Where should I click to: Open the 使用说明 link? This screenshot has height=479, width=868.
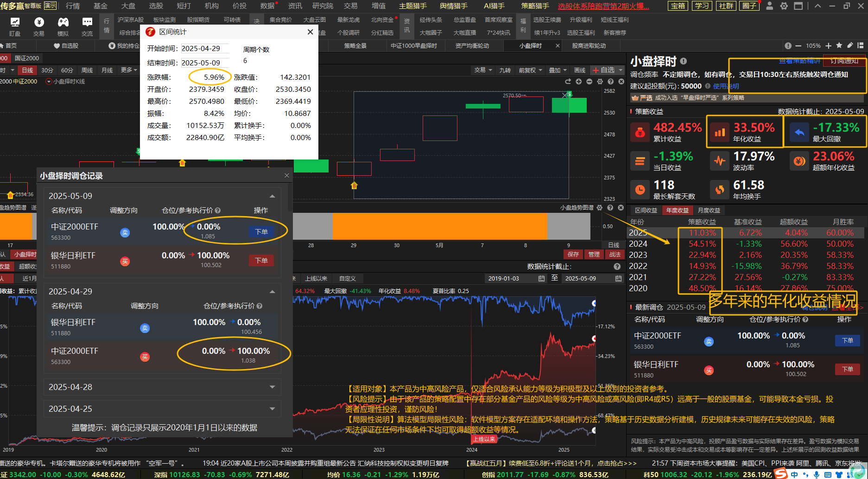pyautogui.click(x=726, y=86)
